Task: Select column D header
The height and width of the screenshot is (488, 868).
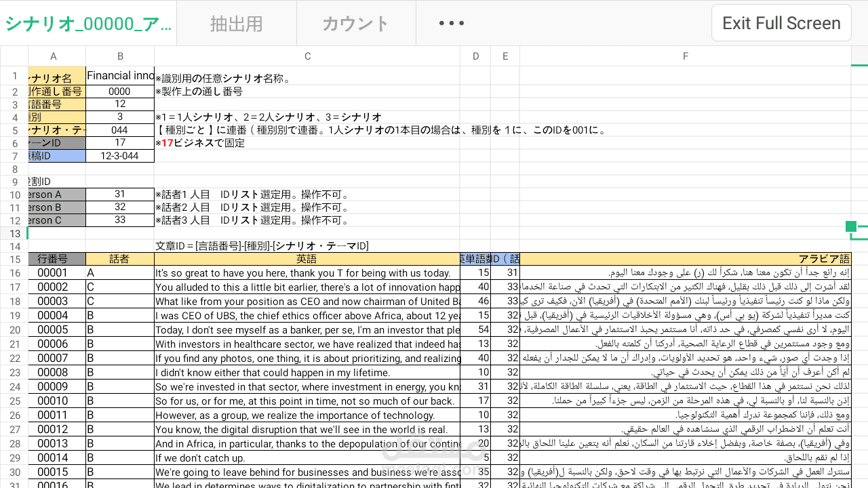Action: 475,56
